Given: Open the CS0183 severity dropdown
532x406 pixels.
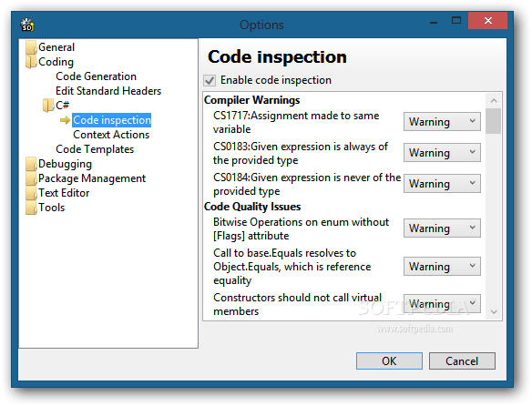Looking at the screenshot, I should tap(442, 153).
